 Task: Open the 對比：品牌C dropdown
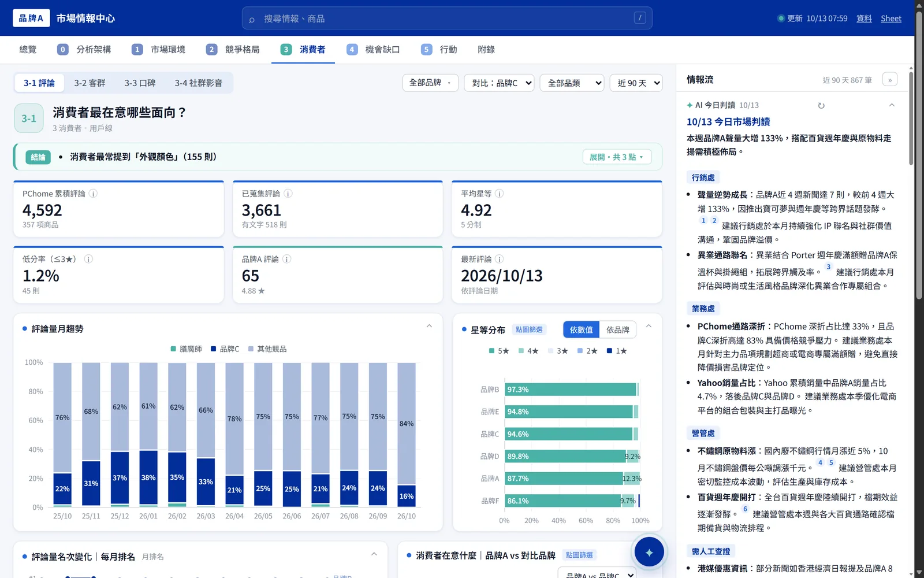pos(499,83)
